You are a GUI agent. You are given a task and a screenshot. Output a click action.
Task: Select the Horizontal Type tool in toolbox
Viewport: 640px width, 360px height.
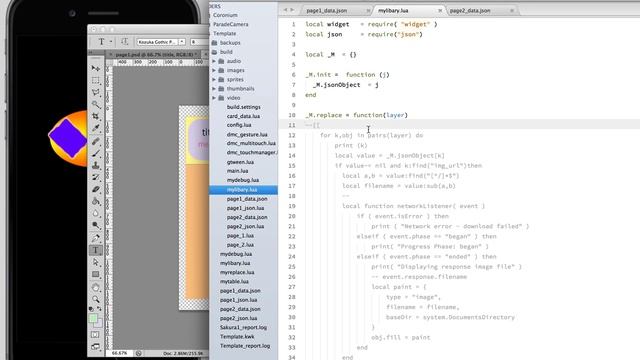click(96, 250)
